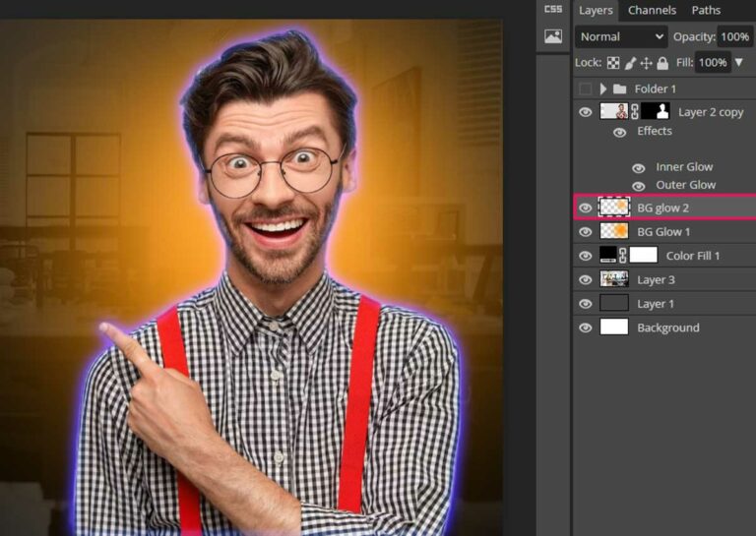
Task: Select Layer 2 copy mask thumbnail
Action: pos(656,111)
